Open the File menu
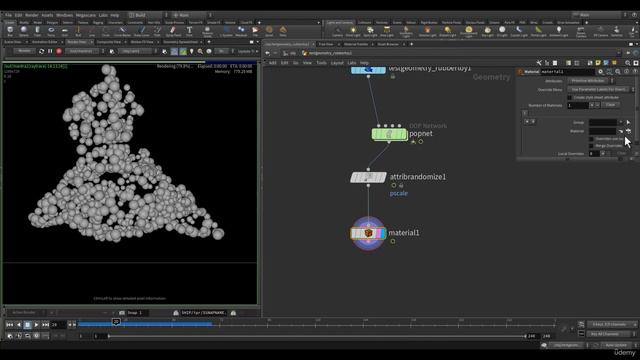640x360 pixels. pos(8,15)
